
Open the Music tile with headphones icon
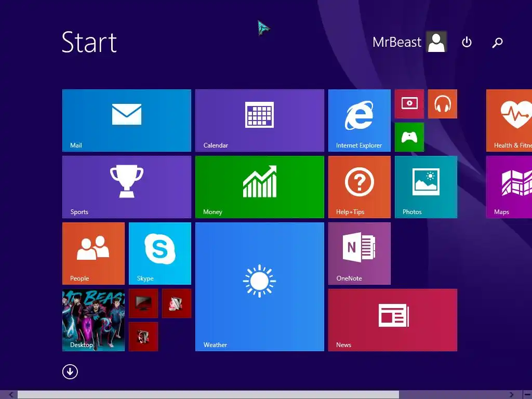[x=443, y=104]
